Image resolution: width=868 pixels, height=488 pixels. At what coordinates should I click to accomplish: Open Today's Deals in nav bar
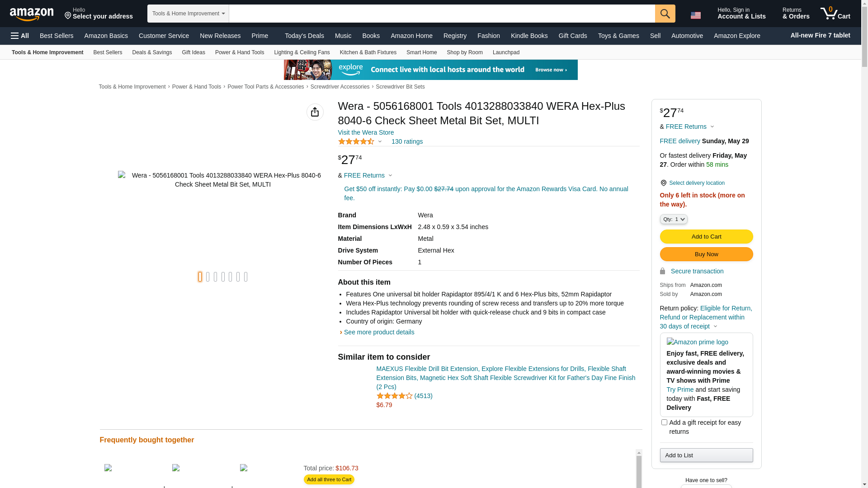click(304, 36)
